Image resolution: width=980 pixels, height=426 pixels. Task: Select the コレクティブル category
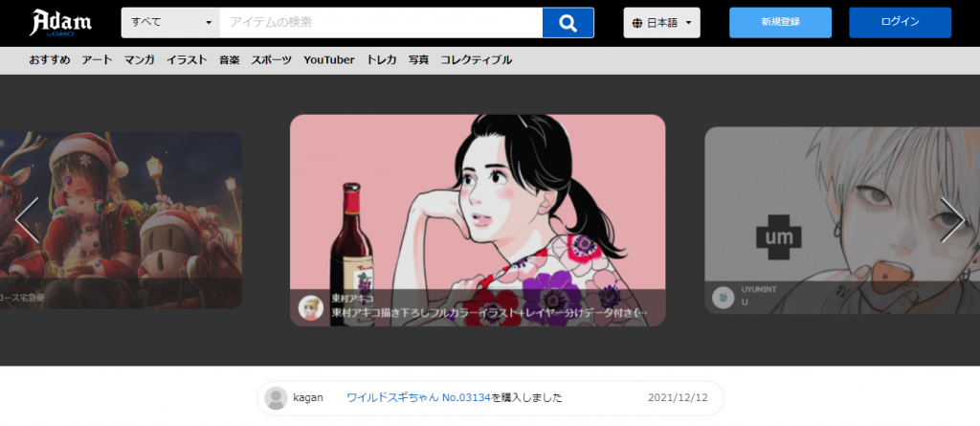476,59
